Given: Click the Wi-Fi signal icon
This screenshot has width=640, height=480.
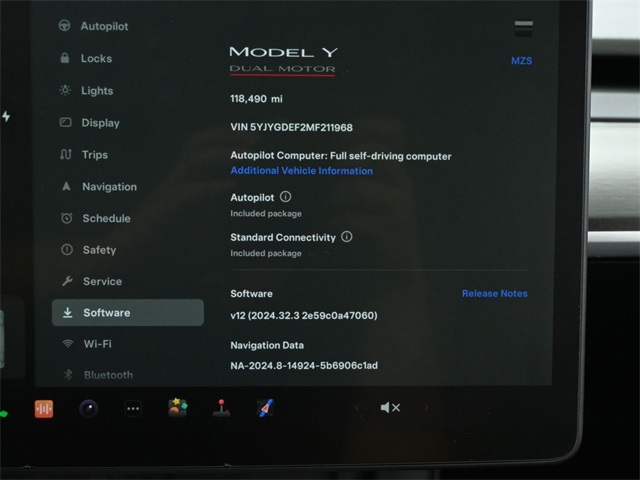Looking at the screenshot, I should tap(68, 344).
